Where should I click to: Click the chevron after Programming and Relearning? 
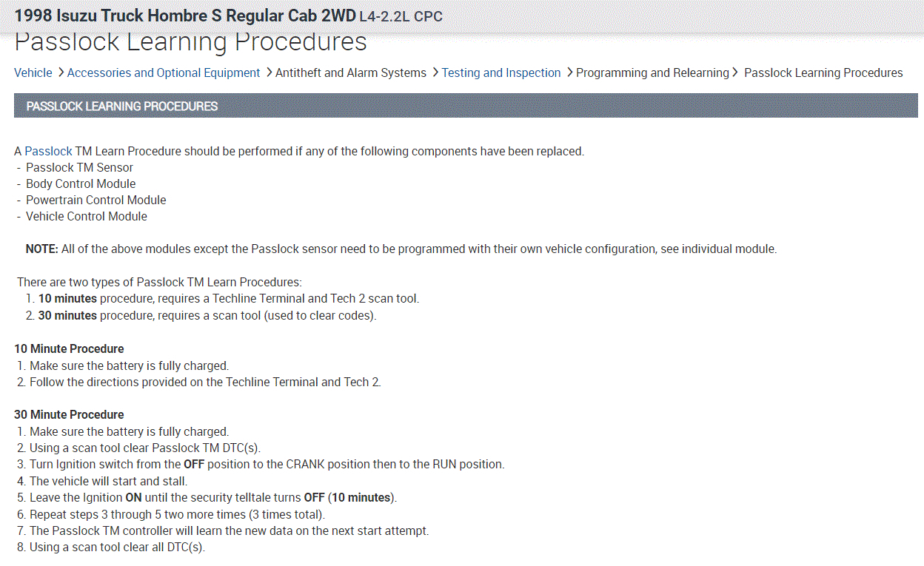[735, 73]
